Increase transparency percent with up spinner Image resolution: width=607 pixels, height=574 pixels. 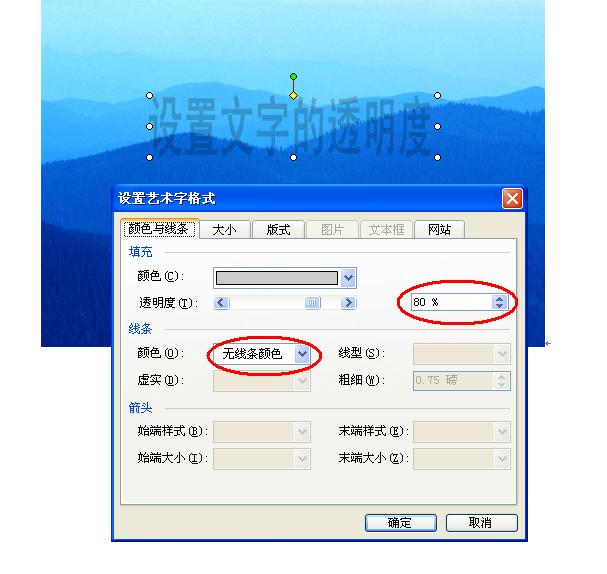click(x=499, y=299)
